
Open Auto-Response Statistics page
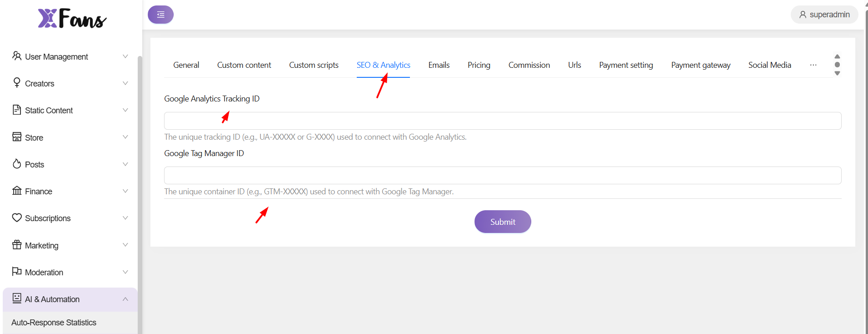54,323
